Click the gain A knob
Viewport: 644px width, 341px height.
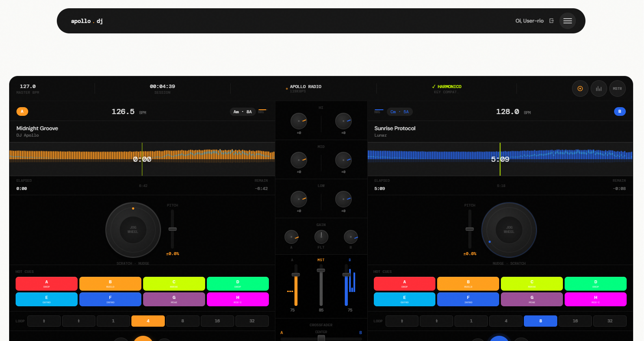coord(291,237)
